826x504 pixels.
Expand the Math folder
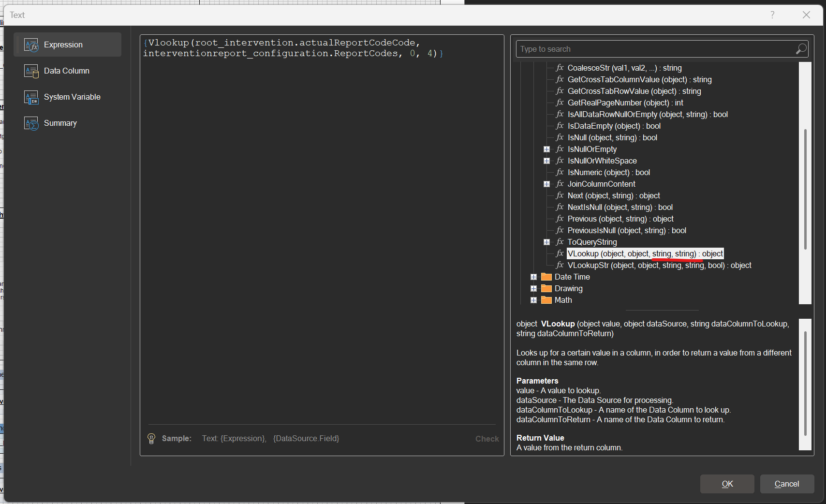[533, 300]
